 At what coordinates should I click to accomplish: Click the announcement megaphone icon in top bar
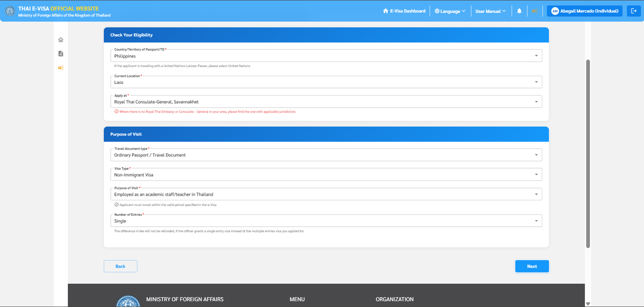click(x=535, y=11)
